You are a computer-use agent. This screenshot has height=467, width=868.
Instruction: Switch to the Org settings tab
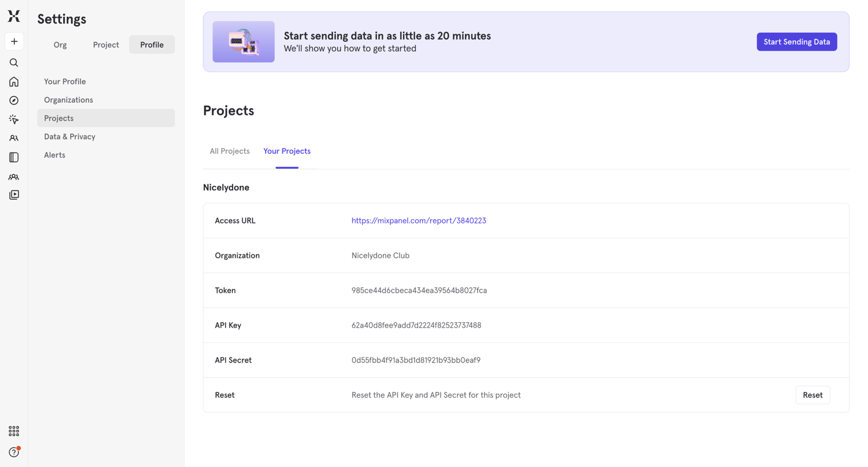[60, 45]
